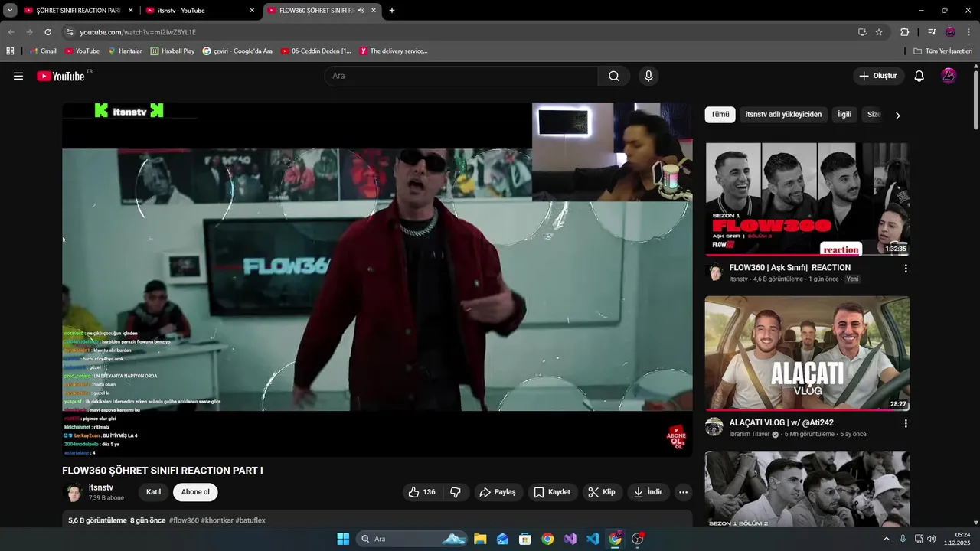Download the video with İndir
Screen dimensions: 980x551
tap(648, 492)
